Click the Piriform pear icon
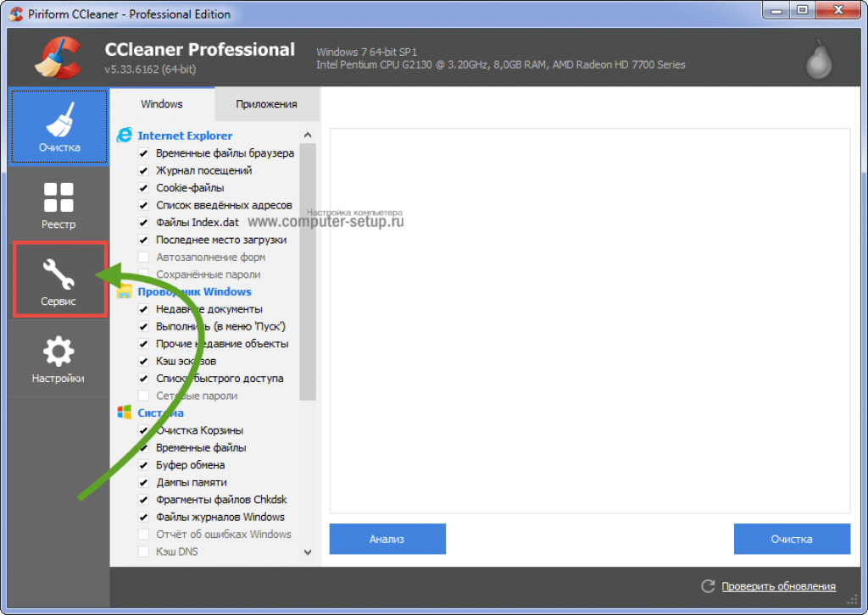This screenshot has height=615, width=868. 819,59
